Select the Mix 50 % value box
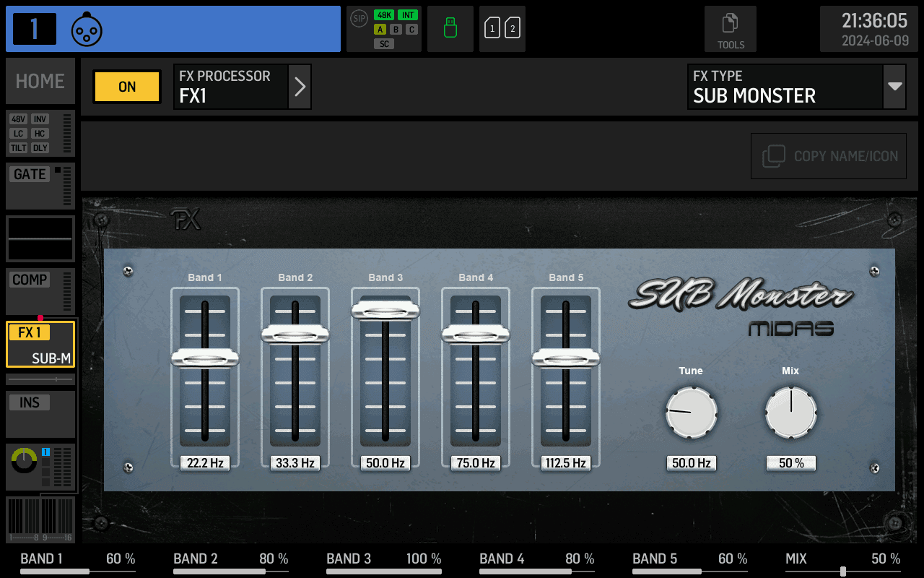Viewport: 924px width, 578px height. pyautogui.click(x=791, y=463)
